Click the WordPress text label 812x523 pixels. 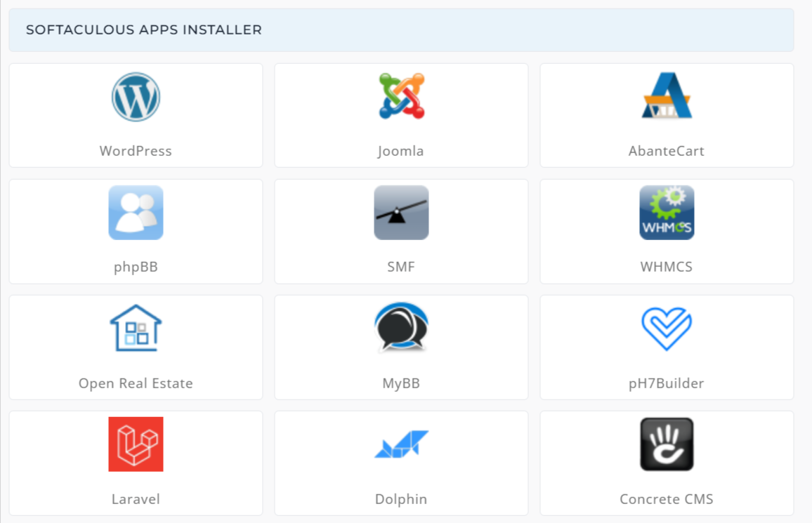coord(136,151)
